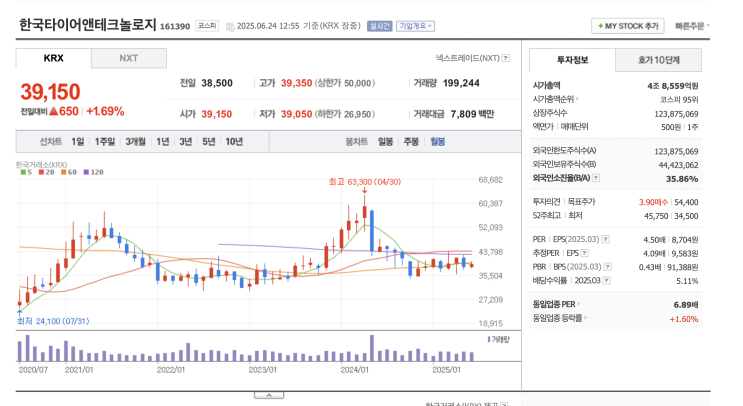743x406 pixels.
Task: Click the orange 60-day moving average swatch
Action: [63, 172]
